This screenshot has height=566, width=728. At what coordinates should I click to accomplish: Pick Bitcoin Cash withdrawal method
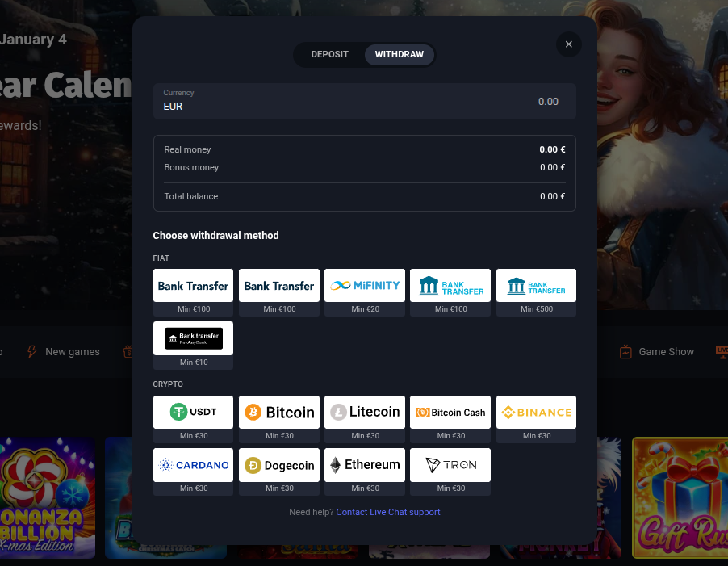pos(450,413)
